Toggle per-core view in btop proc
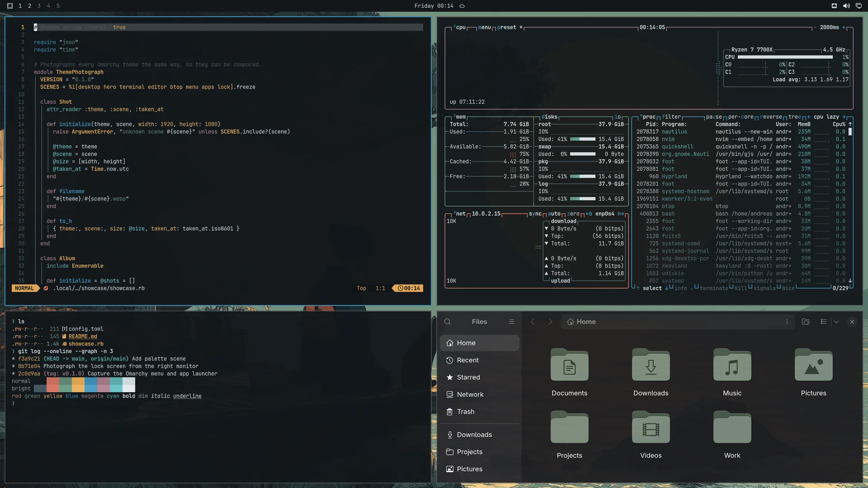 [741, 117]
